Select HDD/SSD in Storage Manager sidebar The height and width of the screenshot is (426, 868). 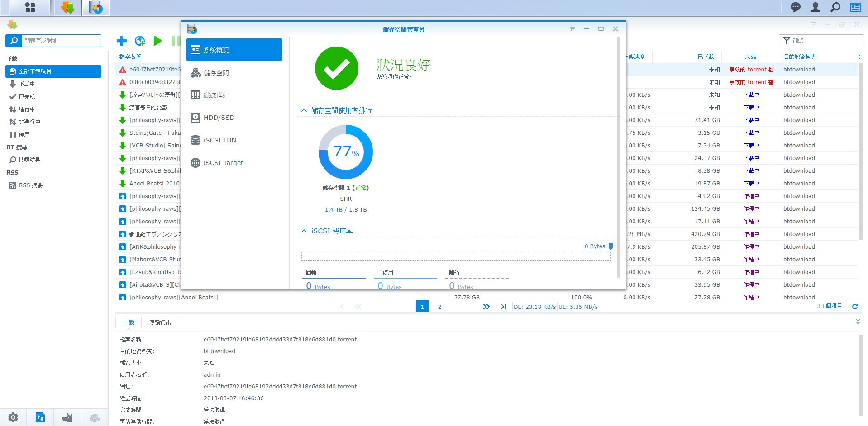(234, 118)
